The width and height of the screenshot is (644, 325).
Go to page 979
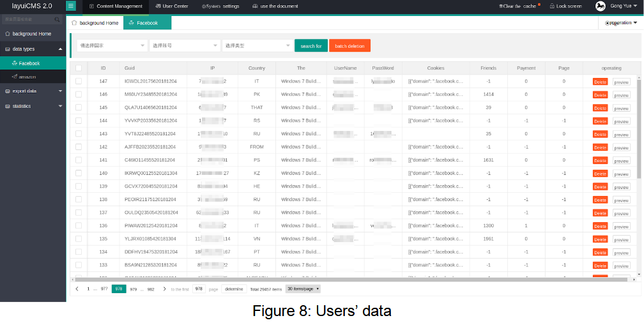134,289
